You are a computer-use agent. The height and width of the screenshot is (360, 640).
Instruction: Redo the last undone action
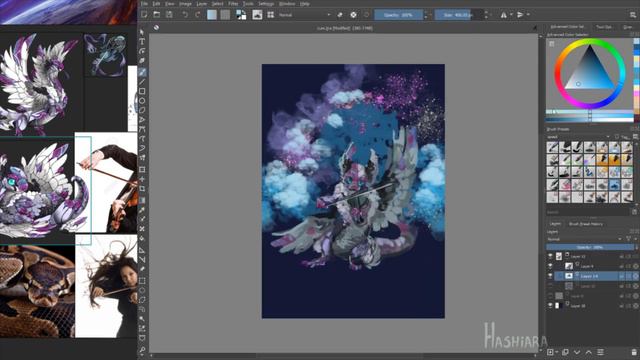pos(198,15)
